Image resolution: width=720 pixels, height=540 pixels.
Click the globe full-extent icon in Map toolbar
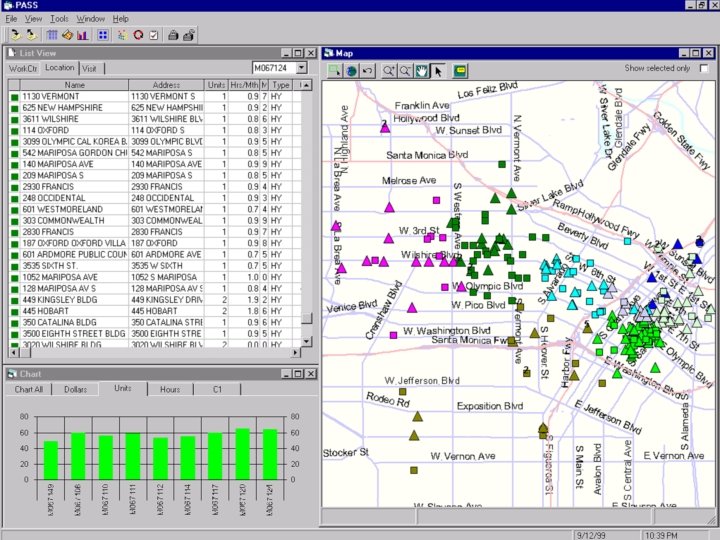click(351, 71)
